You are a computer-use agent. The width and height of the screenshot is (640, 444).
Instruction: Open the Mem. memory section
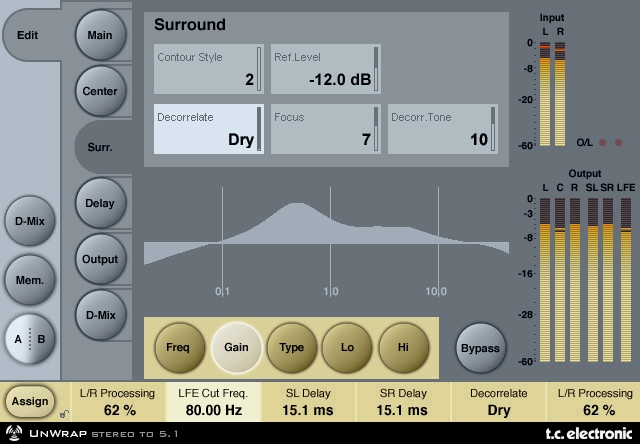29,280
